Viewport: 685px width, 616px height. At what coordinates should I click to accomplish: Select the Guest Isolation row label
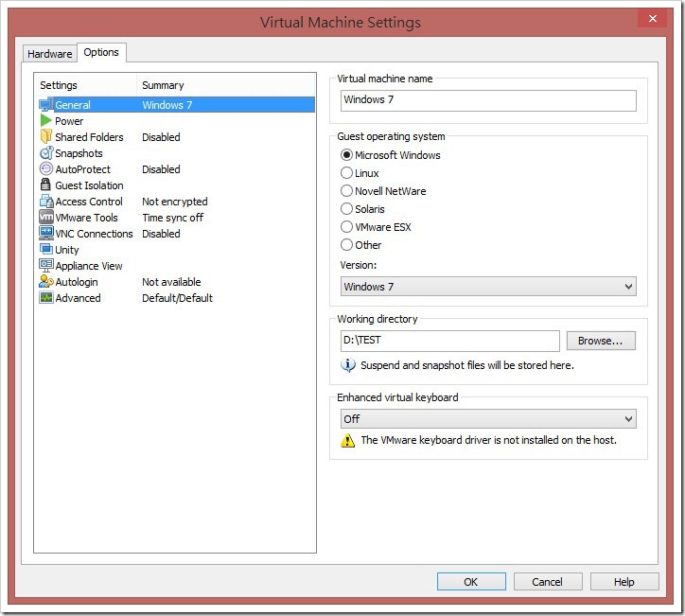pyautogui.click(x=89, y=185)
